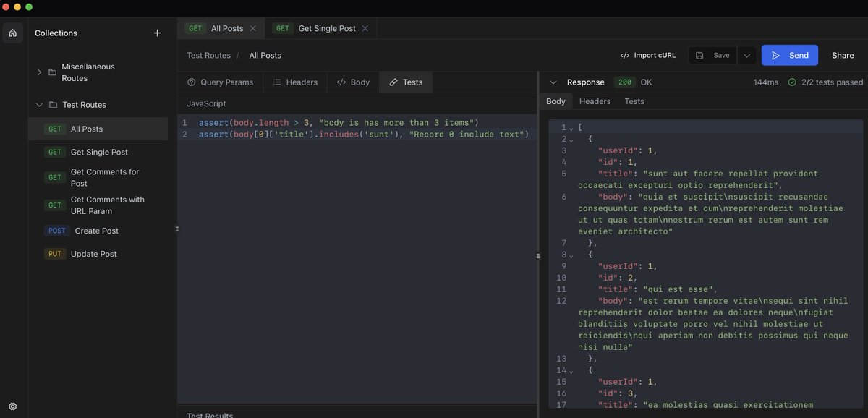Show the response Headers tab
This screenshot has height=418, width=868.
(x=595, y=101)
